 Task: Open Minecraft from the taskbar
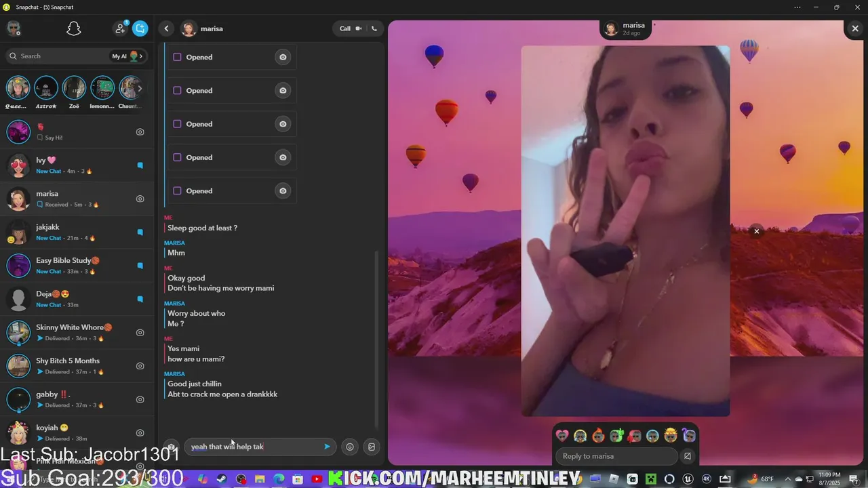tap(651, 479)
